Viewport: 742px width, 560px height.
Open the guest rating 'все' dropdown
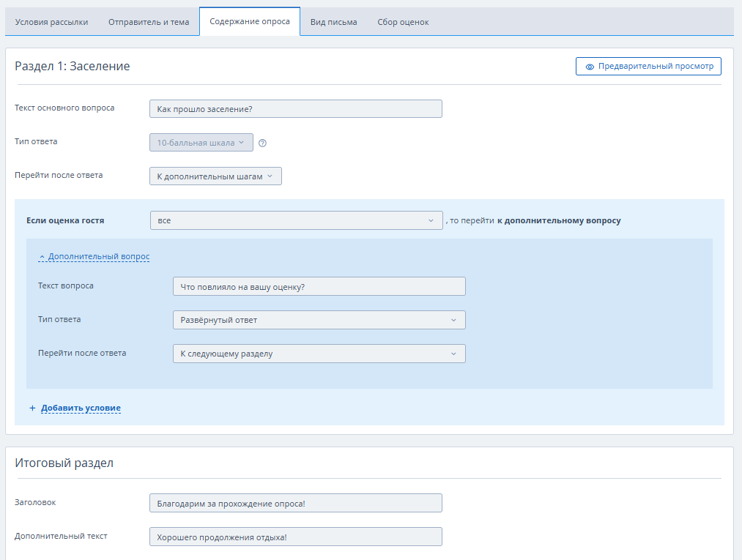click(296, 220)
